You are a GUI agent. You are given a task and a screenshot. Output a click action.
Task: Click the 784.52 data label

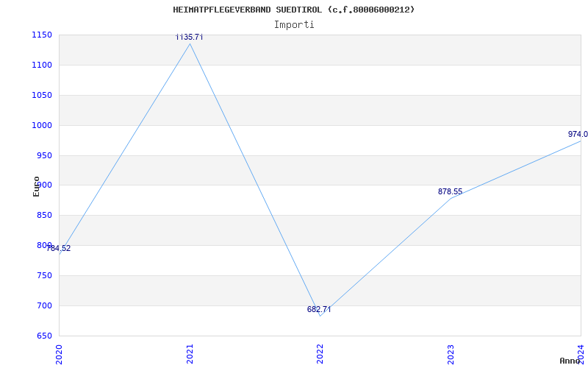click(59, 248)
